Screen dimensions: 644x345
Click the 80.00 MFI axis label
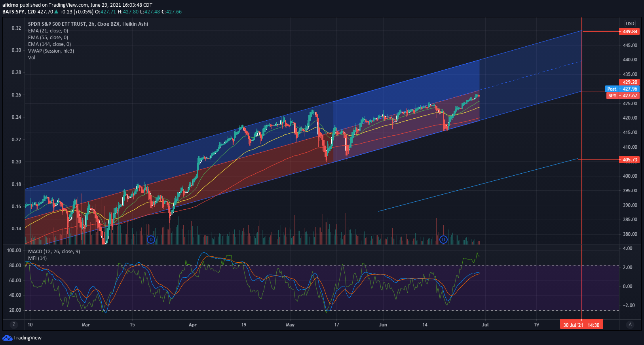[x=15, y=265]
